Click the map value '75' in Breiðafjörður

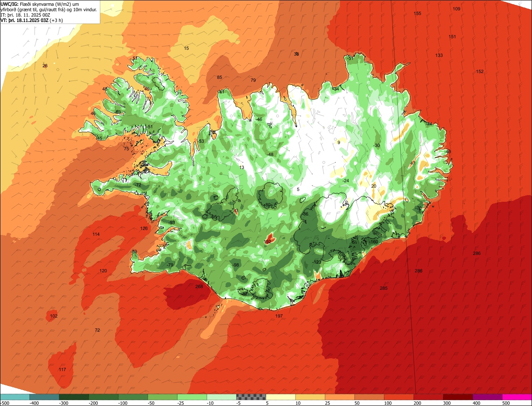126,149
